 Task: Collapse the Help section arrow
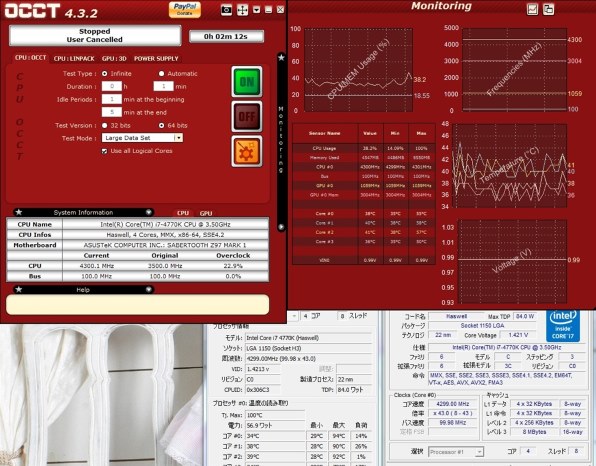[149, 289]
